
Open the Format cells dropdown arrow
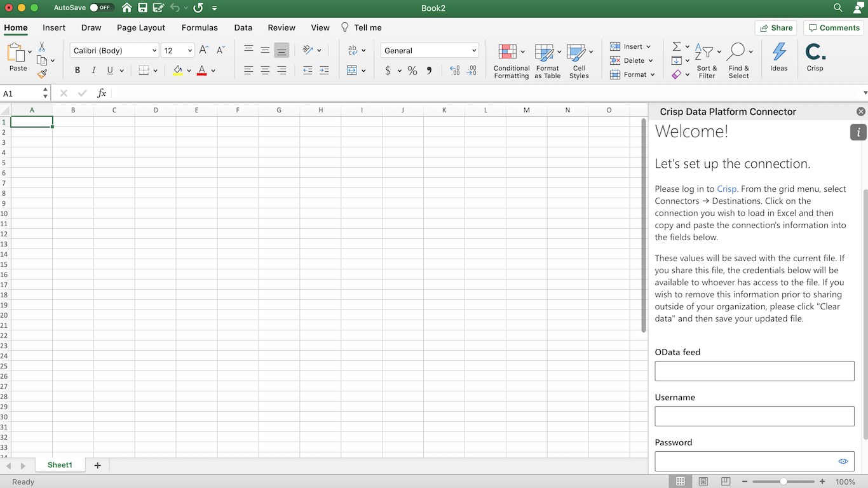653,74
